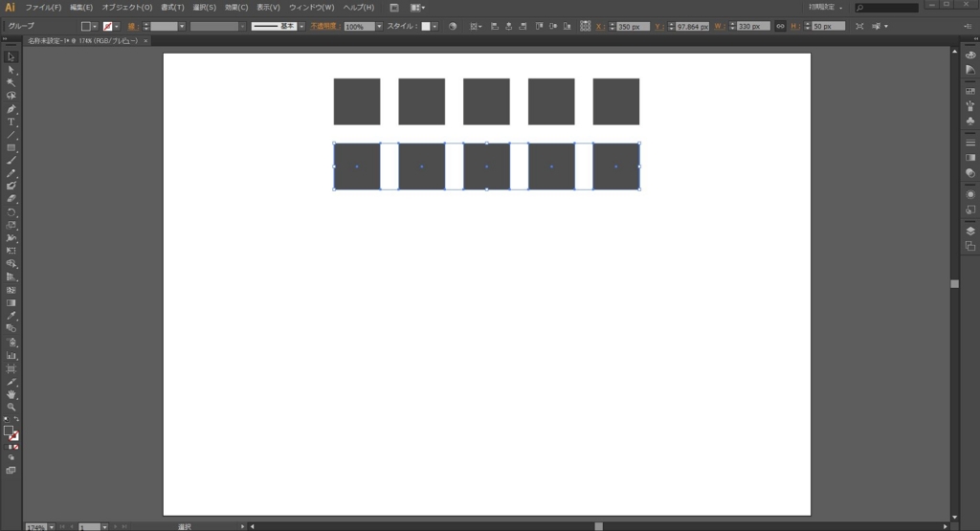980x531 pixels.
Task: Select the Gradient tool
Action: tap(11, 303)
